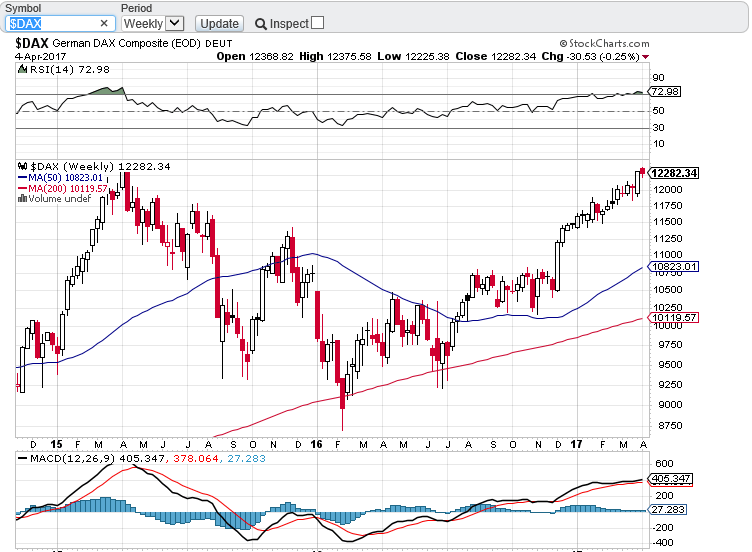Screen dimensions: 752x552
Task: Click the MACD signal value 378.064
Action: (x=194, y=458)
